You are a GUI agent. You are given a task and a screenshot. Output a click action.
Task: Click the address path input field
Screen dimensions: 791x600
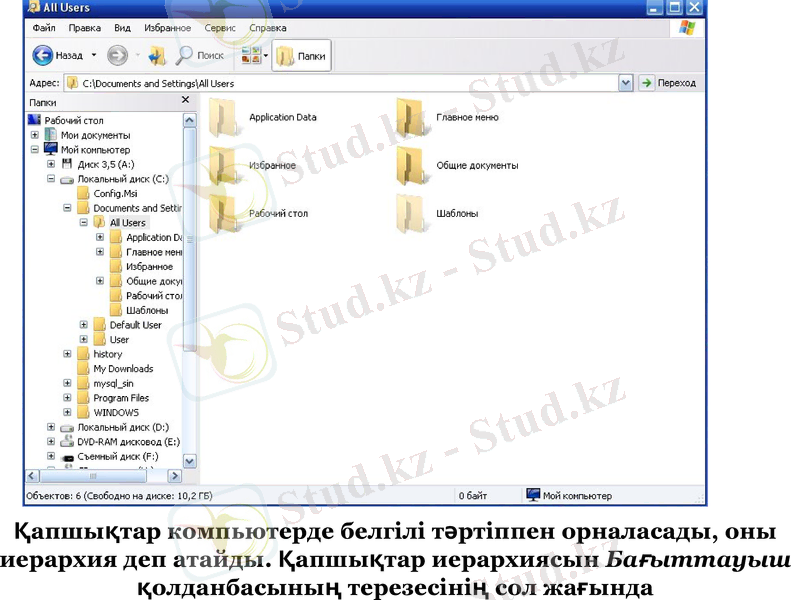[x=340, y=83]
